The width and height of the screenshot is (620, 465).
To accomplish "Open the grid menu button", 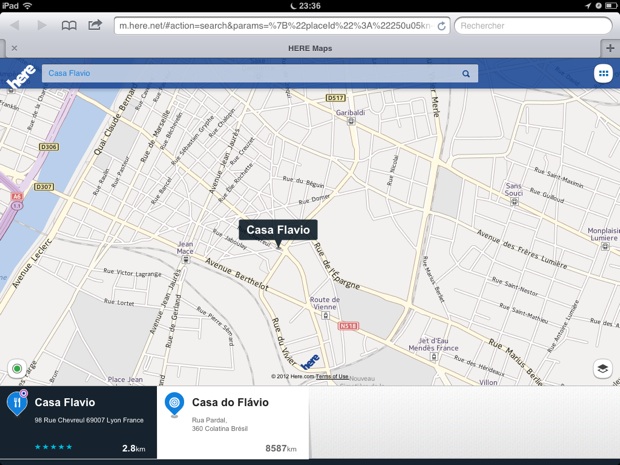I will (x=603, y=73).
